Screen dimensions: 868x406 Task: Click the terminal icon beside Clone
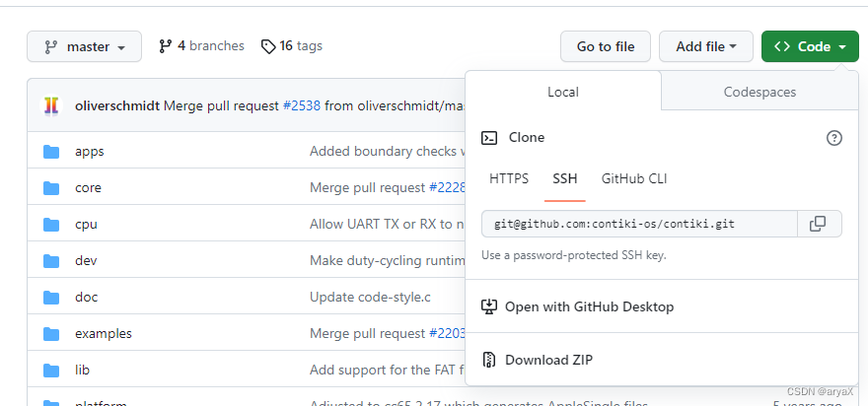pyautogui.click(x=489, y=138)
